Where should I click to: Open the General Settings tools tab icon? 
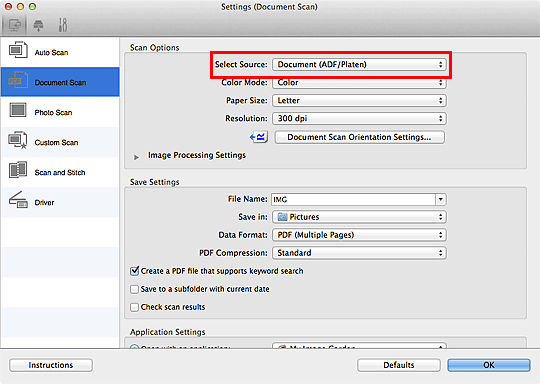[63, 25]
